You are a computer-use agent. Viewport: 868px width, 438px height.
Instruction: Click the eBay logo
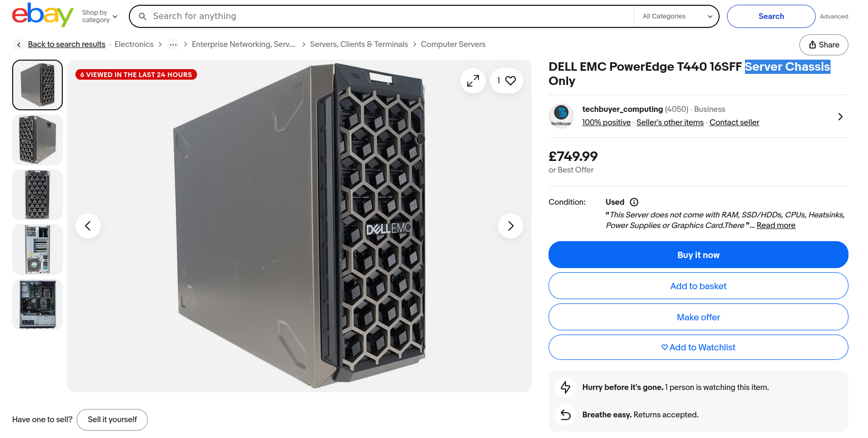click(x=43, y=15)
